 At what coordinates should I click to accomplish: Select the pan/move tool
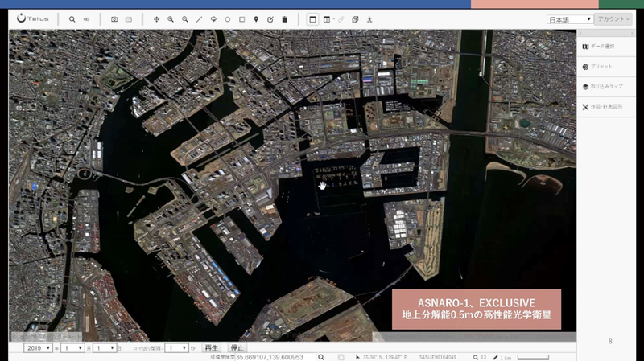coord(156,19)
